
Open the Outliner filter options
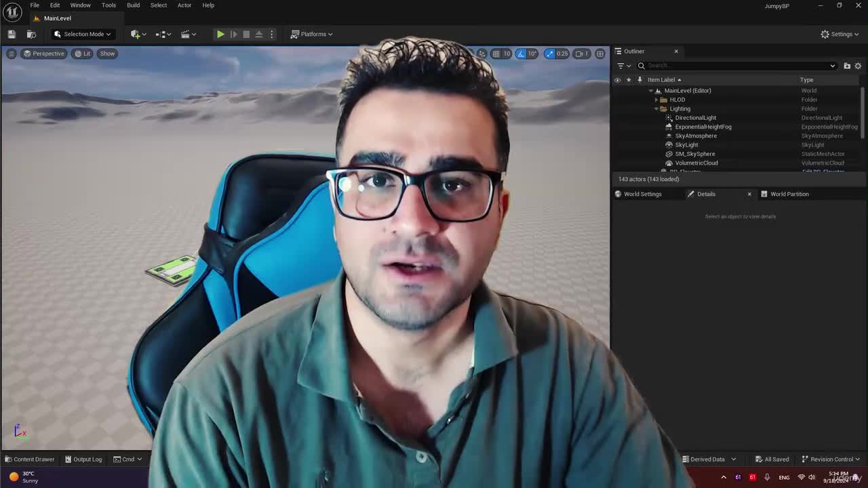(x=623, y=66)
